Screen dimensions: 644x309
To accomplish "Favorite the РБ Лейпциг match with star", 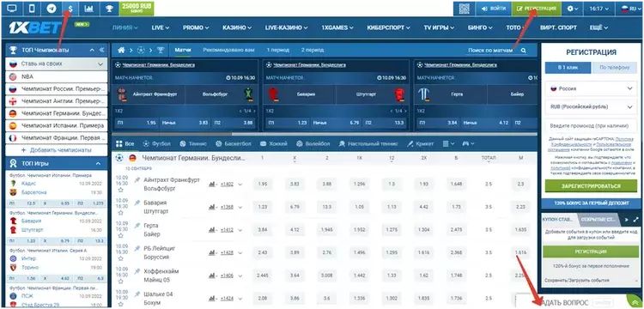I will [121, 259].
